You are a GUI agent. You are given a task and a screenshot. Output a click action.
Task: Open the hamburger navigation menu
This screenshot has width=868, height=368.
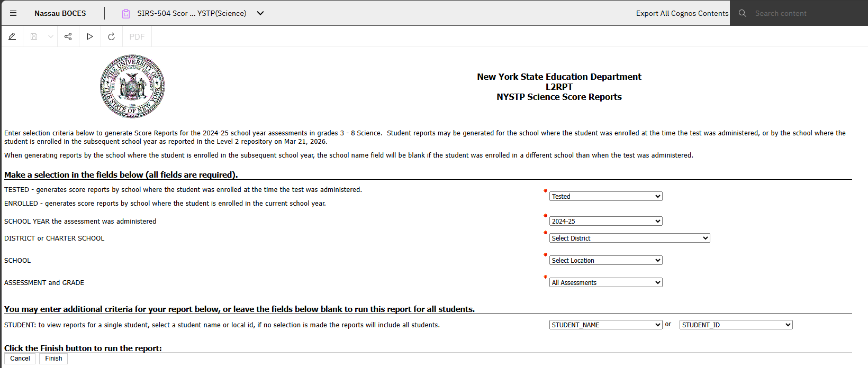click(13, 13)
